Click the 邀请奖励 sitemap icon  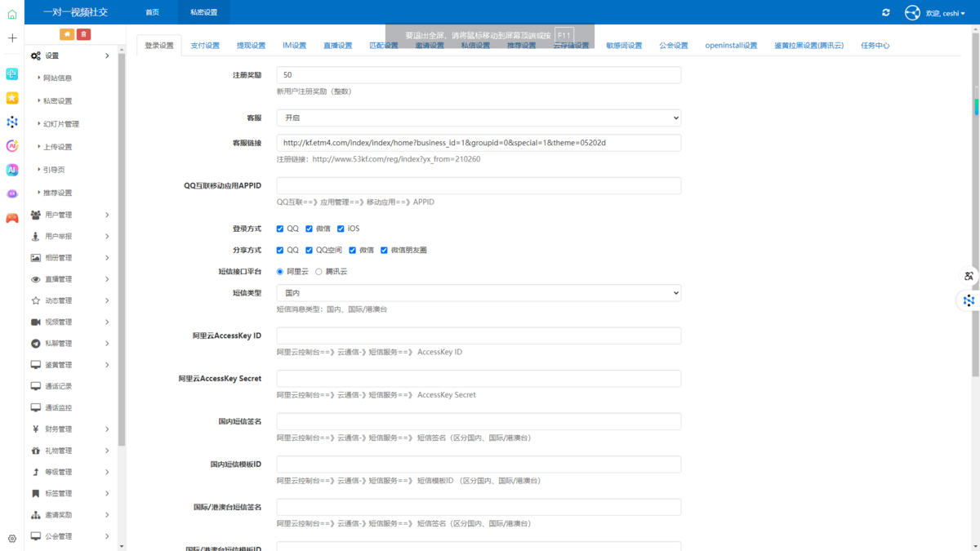(36, 515)
